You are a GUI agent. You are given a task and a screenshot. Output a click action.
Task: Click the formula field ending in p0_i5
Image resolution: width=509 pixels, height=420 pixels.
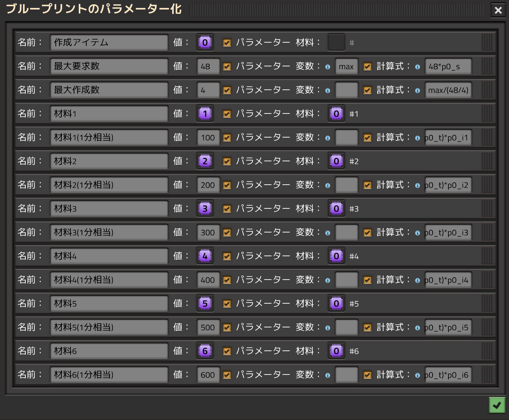click(448, 327)
